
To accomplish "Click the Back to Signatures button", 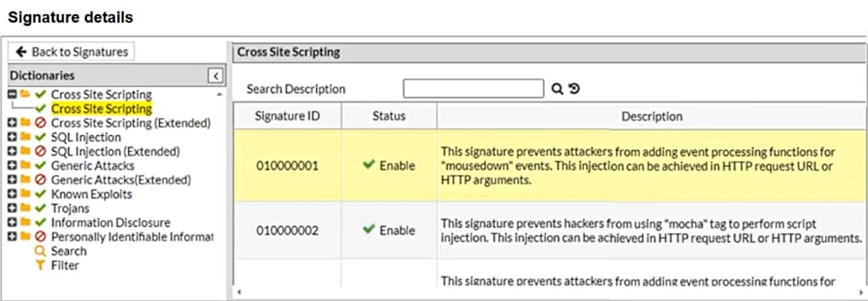I will (x=71, y=52).
